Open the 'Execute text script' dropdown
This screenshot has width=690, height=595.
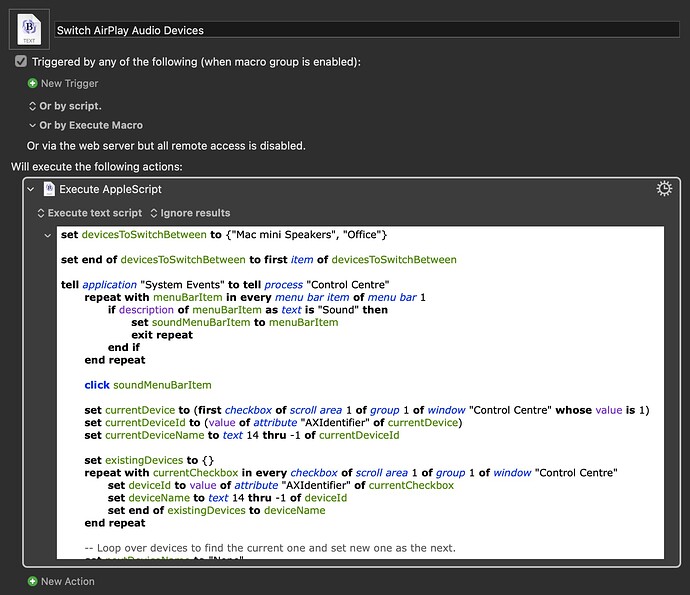coord(90,213)
